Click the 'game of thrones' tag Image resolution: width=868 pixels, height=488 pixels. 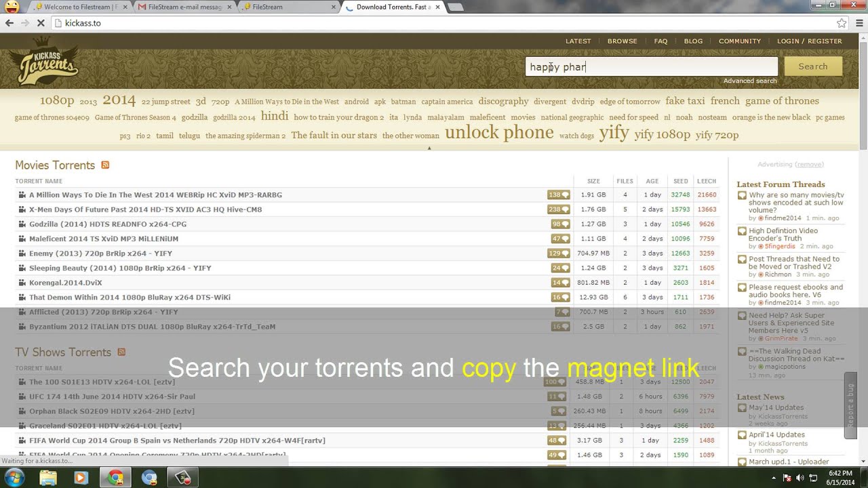(x=782, y=101)
